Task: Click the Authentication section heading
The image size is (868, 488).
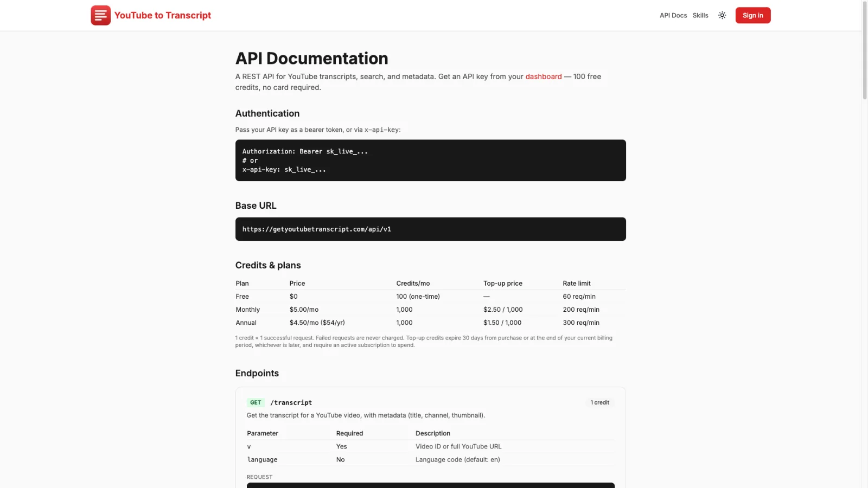Action: (x=267, y=113)
